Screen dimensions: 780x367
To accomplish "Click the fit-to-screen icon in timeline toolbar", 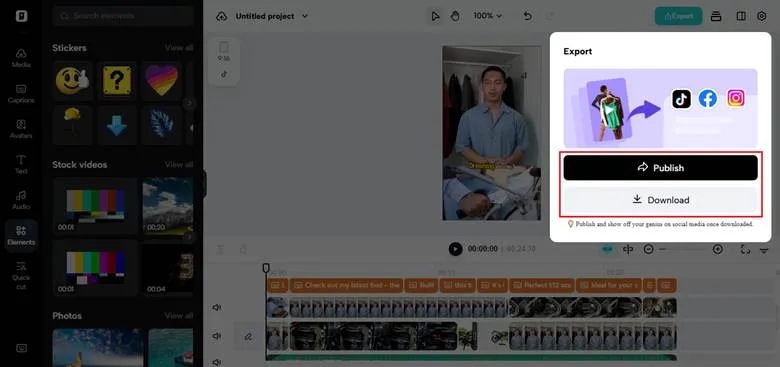I will [x=745, y=249].
